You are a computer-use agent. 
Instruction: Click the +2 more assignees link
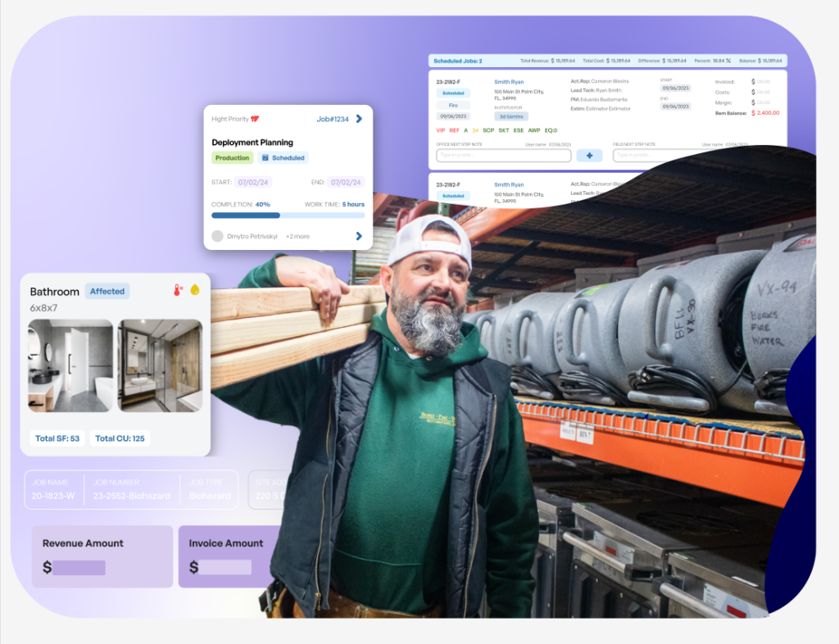[x=297, y=236]
